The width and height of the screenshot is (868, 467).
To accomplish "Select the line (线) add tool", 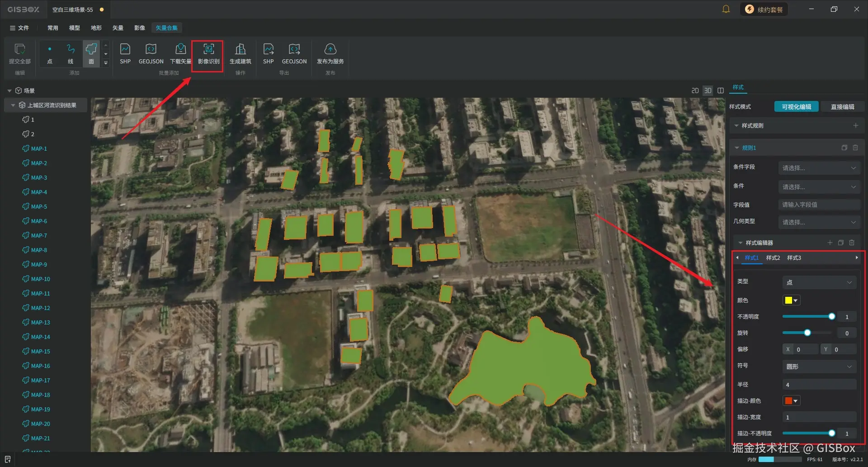I will [x=71, y=54].
